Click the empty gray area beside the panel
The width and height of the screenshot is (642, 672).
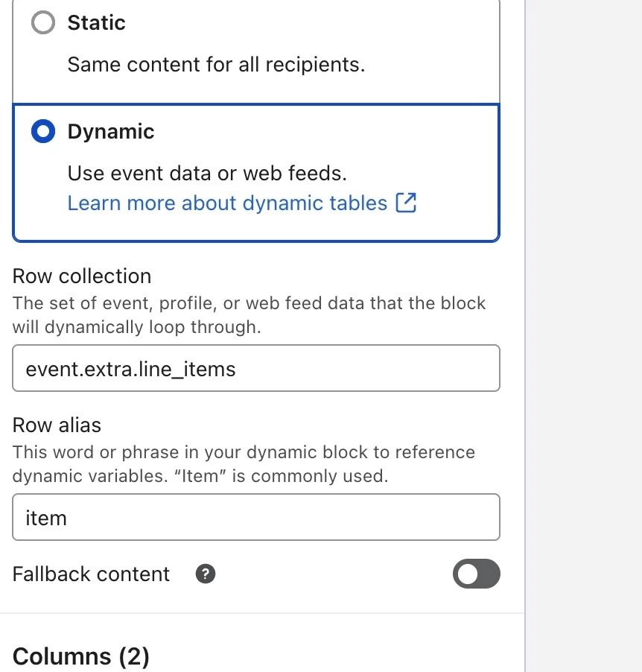pyautogui.click(x=584, y=335)
